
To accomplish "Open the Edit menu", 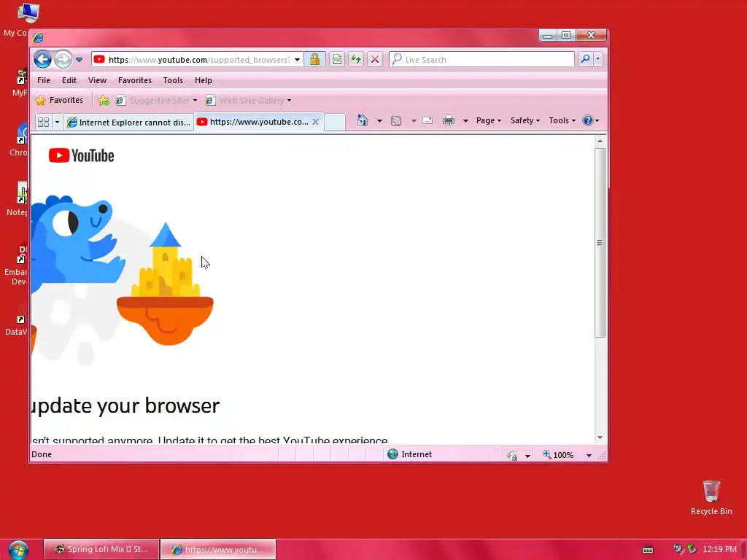I will 69,80.
